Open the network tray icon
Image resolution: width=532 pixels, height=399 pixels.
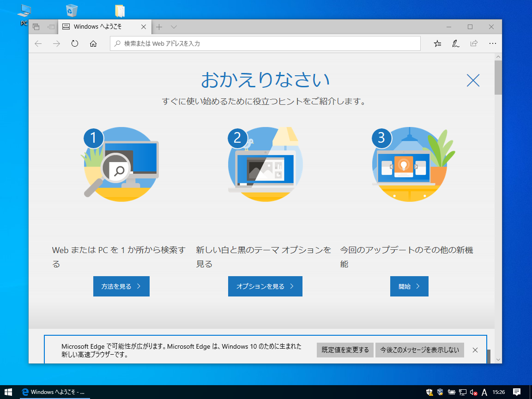[x=462, y=392]
